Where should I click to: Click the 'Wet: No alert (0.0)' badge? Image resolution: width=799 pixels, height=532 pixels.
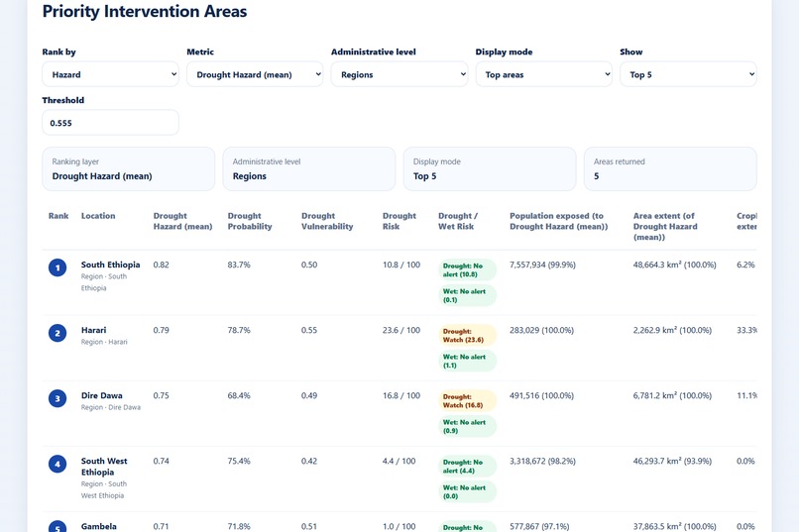[467, 491]
